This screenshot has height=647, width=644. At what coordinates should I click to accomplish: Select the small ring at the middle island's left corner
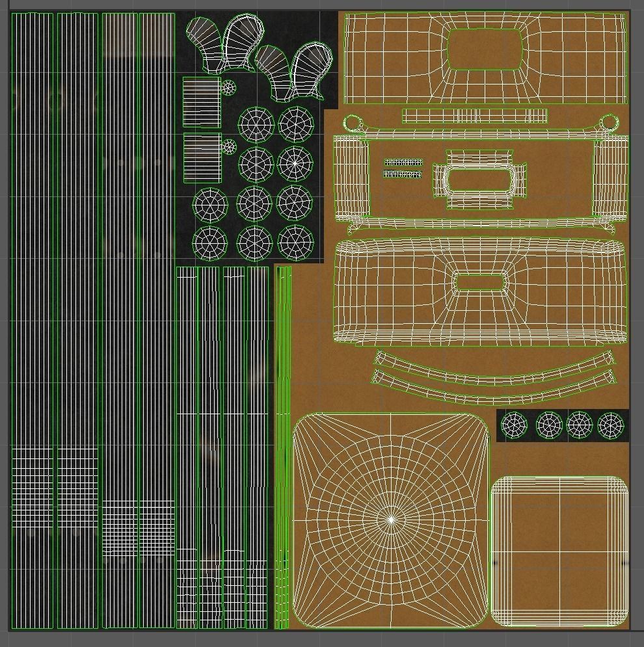point(352,123)
